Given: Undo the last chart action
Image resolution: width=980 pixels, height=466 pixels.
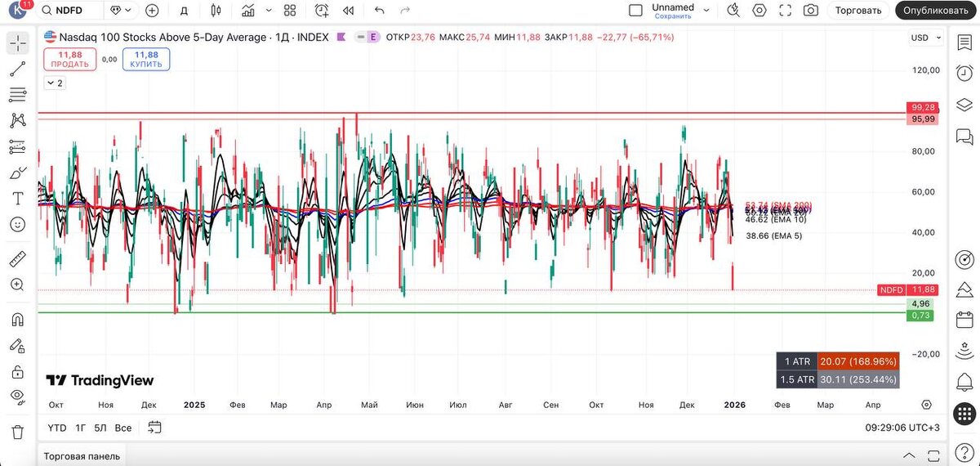Looking at the screenshot, I should (379, 11).
